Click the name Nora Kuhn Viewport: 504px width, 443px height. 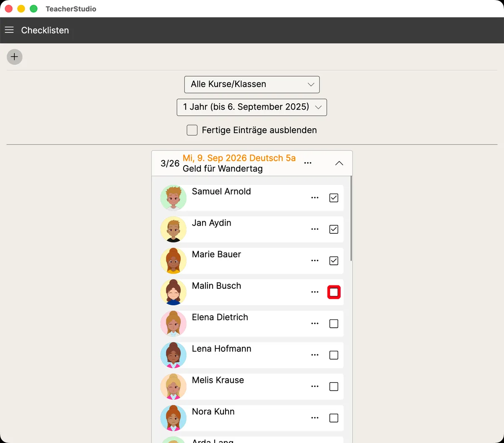tap(213, 411)
